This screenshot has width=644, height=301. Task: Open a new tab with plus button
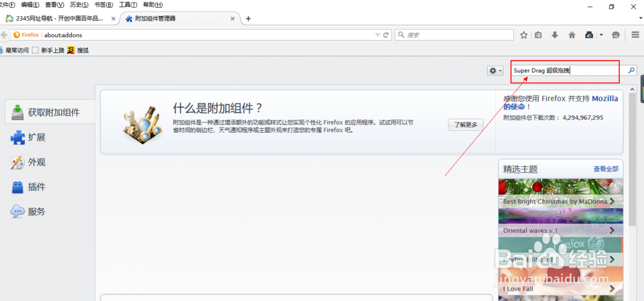pyautogui.click(x=248, y=19)
